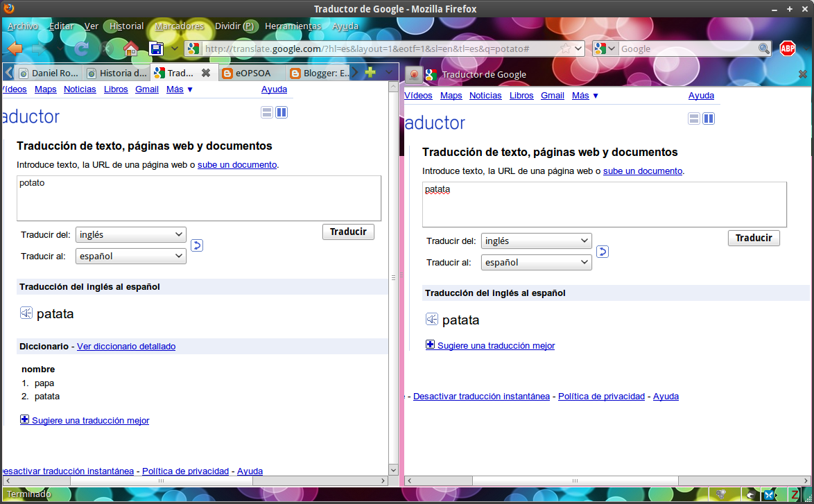Open the Editar menu

point(61,26)
